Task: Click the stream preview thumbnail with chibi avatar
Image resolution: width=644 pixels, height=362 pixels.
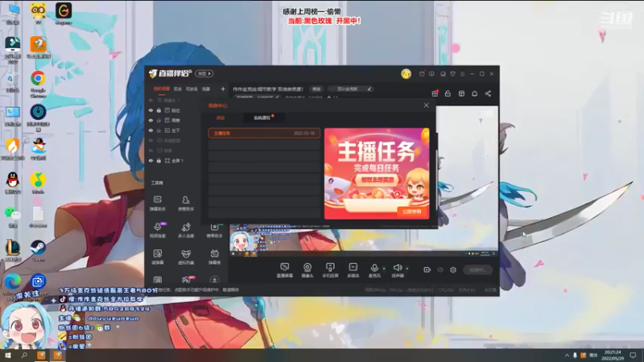Action: click(242, 242)
